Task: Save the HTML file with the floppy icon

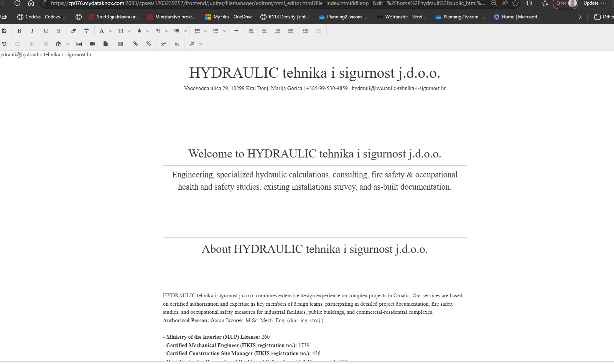Action: tap(4, 31)
